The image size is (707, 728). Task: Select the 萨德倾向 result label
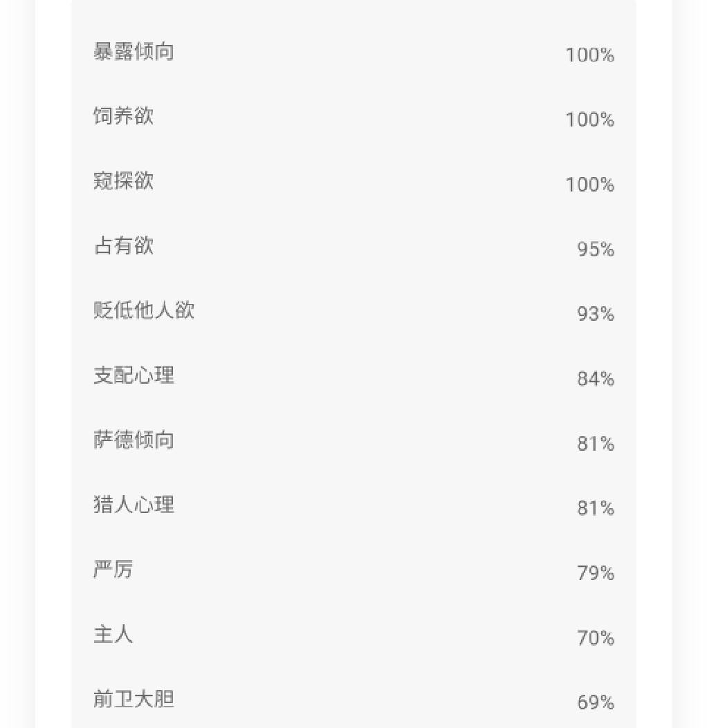pyautogui.click(x=134, y=440)
